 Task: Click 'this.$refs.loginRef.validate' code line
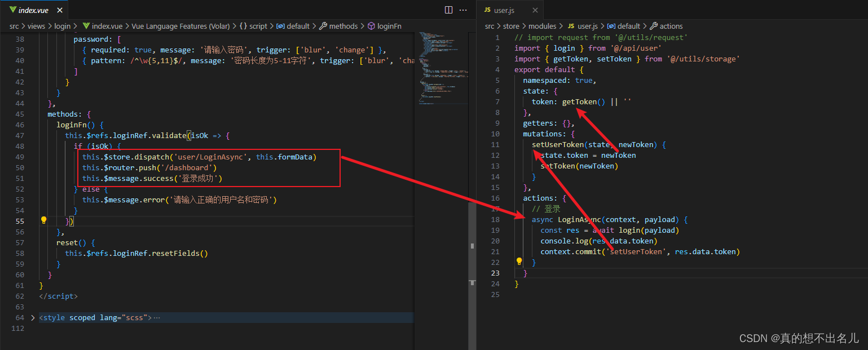pos(148,135)
